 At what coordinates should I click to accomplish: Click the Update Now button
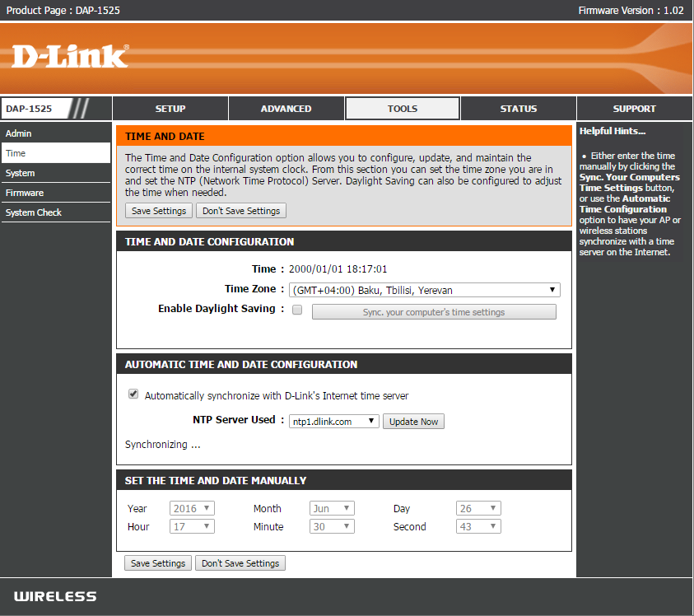click(413, 422)
